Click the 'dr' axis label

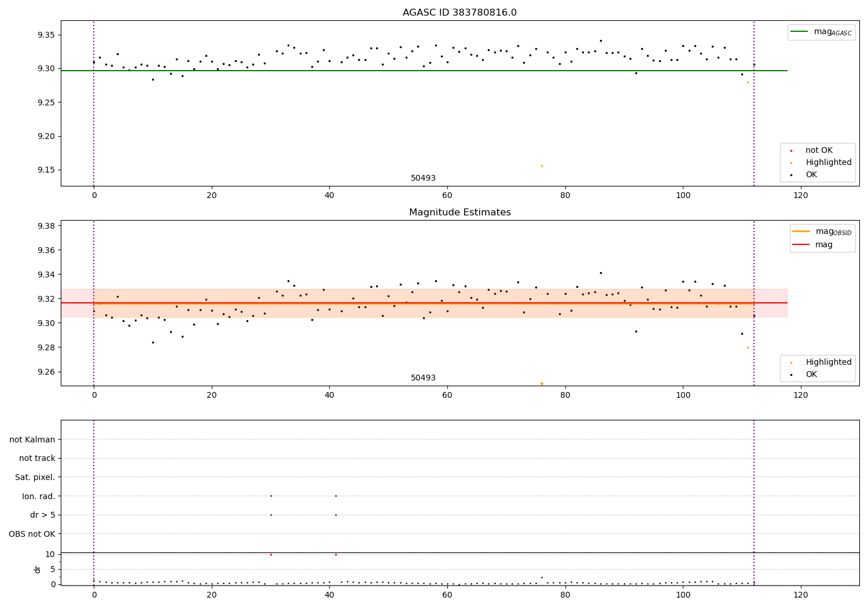[x=38, y=569]
